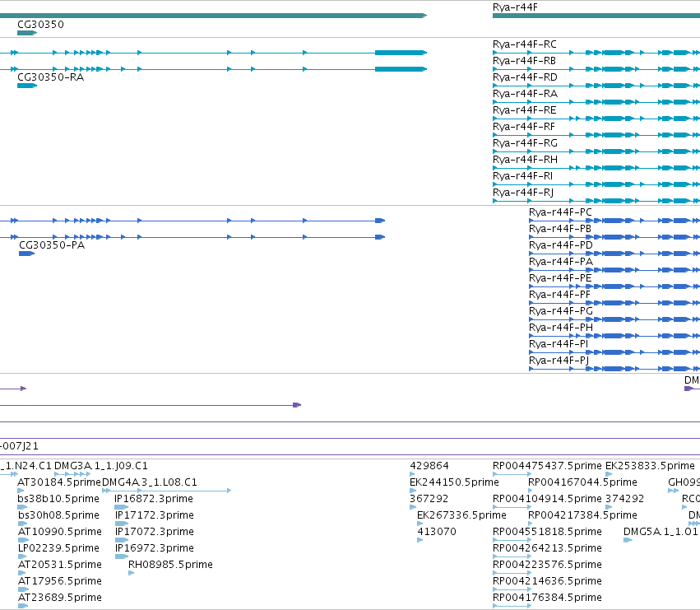700x610 pixels.
Task: Click the 429864 feature label
Action: (x=429, y=466)
